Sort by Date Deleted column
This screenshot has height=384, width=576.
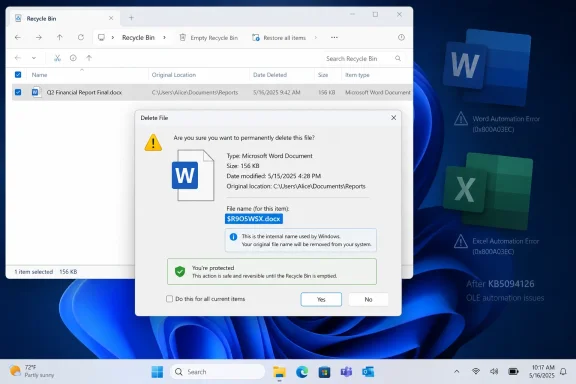[x=270, y=75]
